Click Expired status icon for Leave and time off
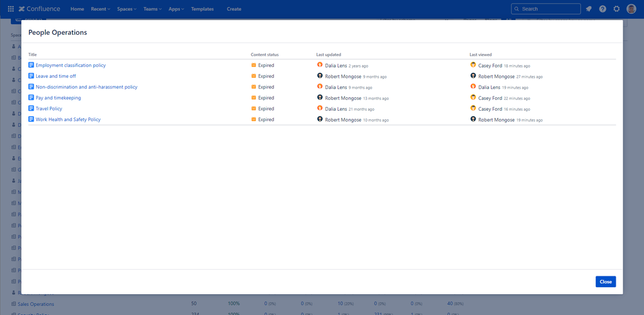Viewport: 644px width, 315px height. pos(253,76)
